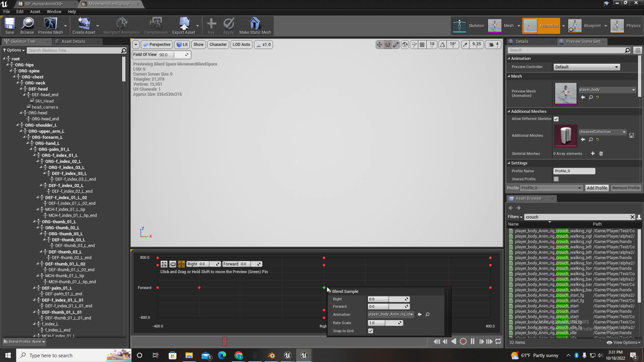Toggle the Lit view mode button
The image size is (644, 362).
point(182,45)
